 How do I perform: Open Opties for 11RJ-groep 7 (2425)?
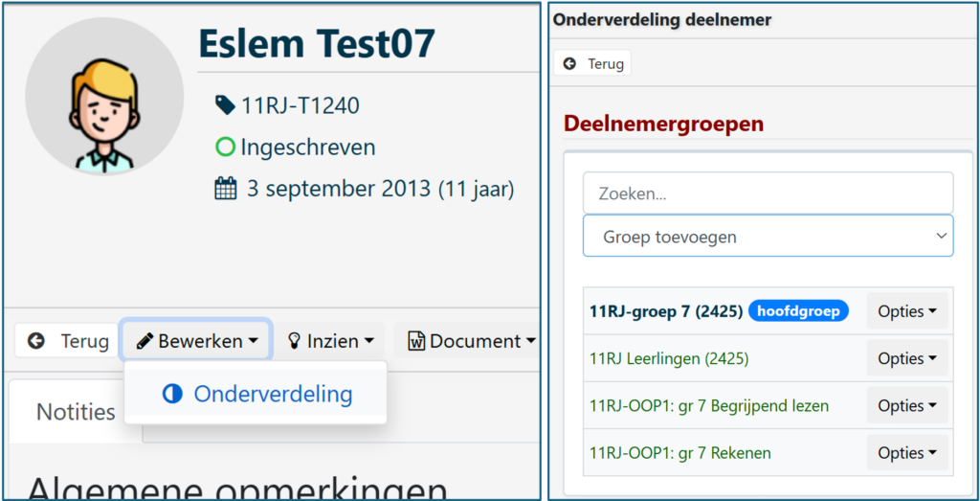907,311
